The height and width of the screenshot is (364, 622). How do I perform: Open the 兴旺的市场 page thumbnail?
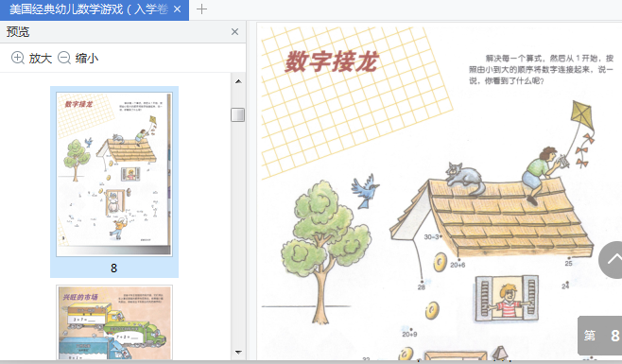click(114, 321)
